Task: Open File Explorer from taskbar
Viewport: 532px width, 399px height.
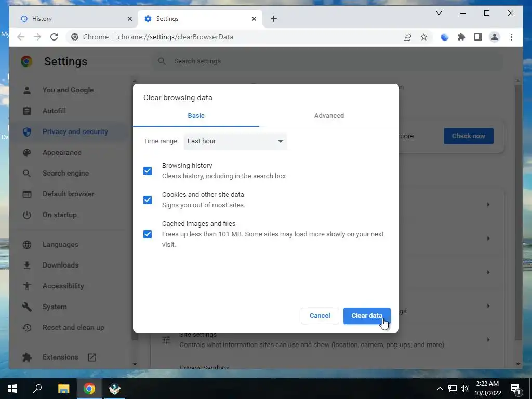Action: click(x=63, y=389)
